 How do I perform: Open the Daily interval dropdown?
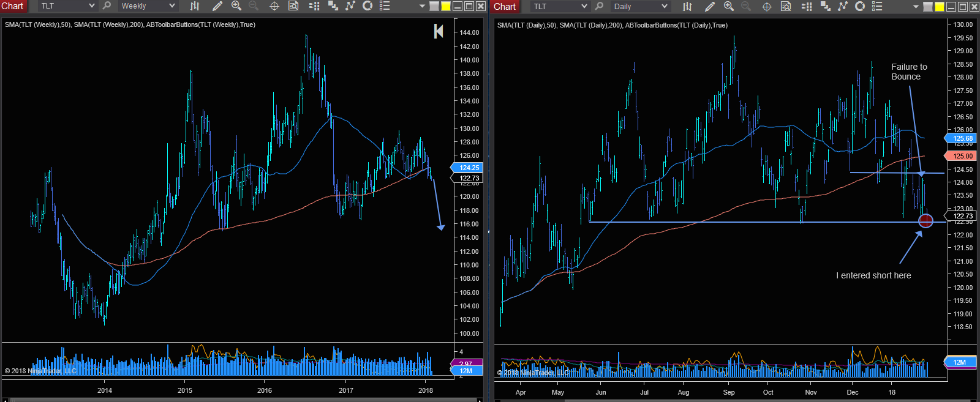[x=641, y=6]
